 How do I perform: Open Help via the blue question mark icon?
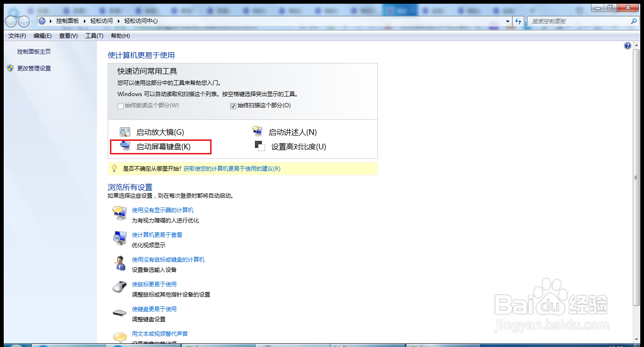(628, 45)
